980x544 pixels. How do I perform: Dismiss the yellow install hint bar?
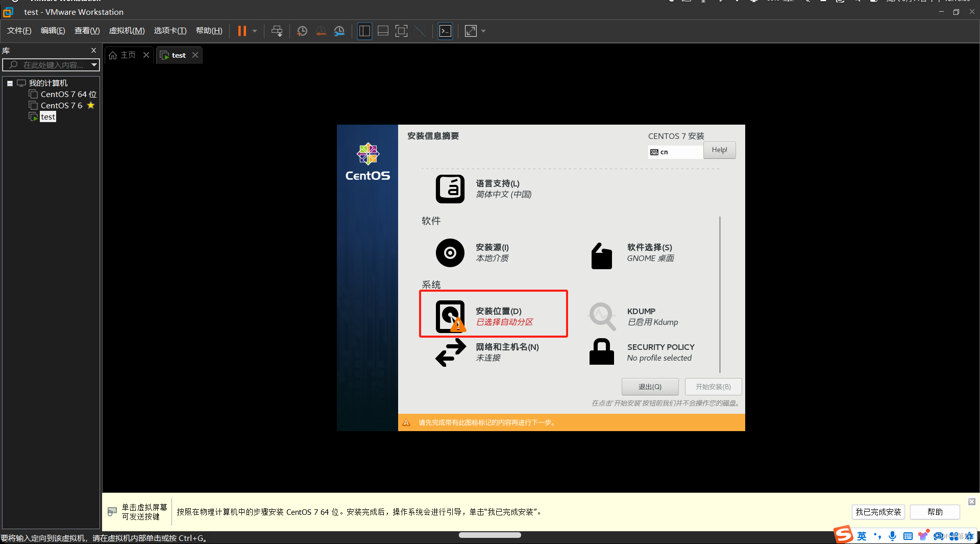click(x=971, y=502)
